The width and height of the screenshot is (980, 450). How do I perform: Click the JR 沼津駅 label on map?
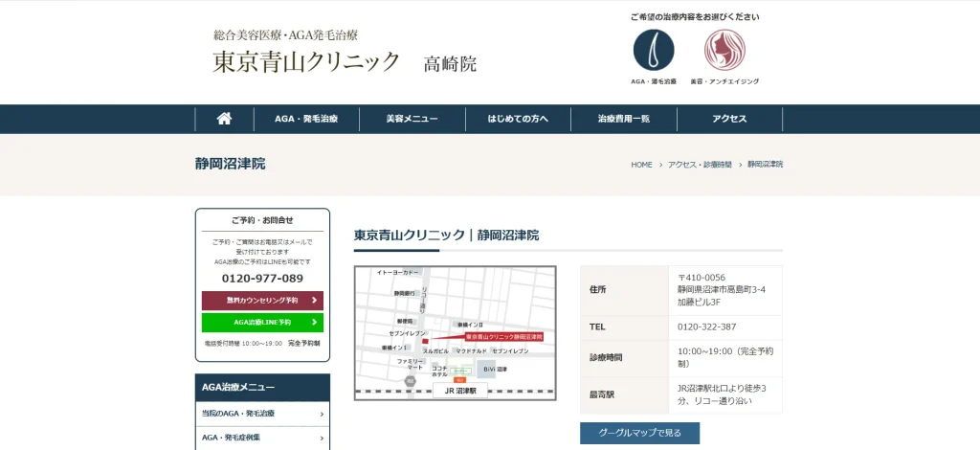click(x=460, y=391)
